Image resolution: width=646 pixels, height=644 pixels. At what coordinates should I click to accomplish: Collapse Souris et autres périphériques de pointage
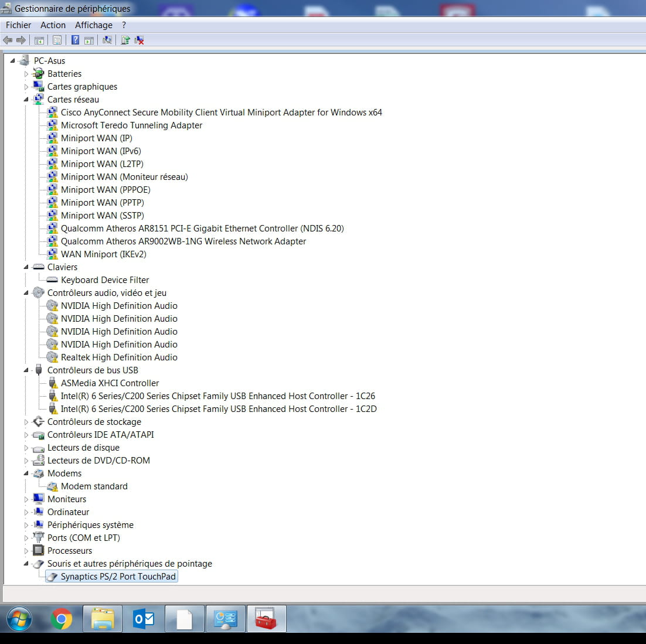pyautogui.click(x=26, y=563)
